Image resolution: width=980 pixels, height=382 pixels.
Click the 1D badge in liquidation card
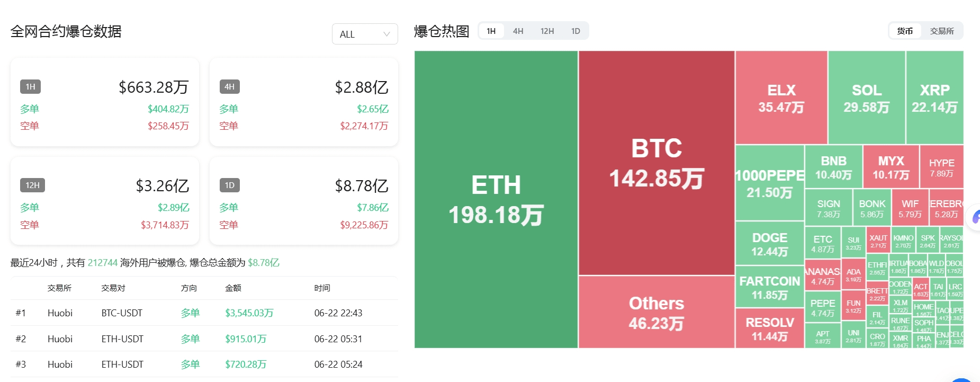pos(229,185)
